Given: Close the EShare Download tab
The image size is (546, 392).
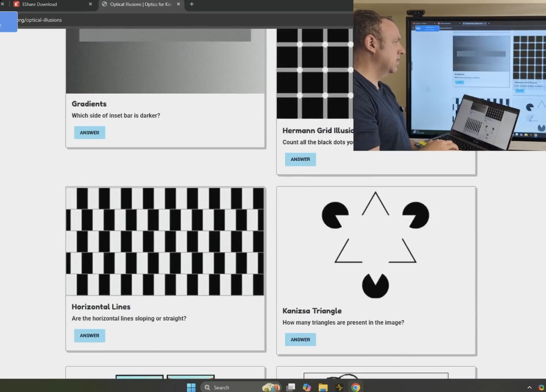Looking at the screenshot, I should 90,4.
